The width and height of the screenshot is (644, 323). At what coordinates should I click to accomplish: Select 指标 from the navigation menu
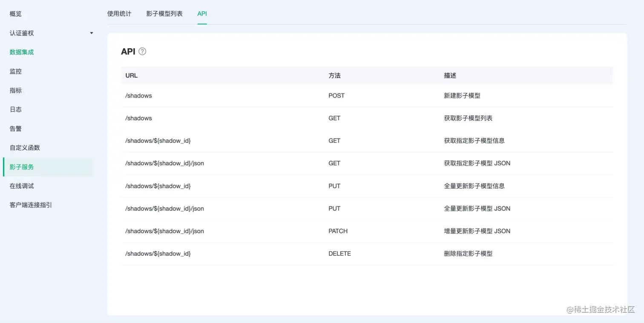tap(15, 90)
